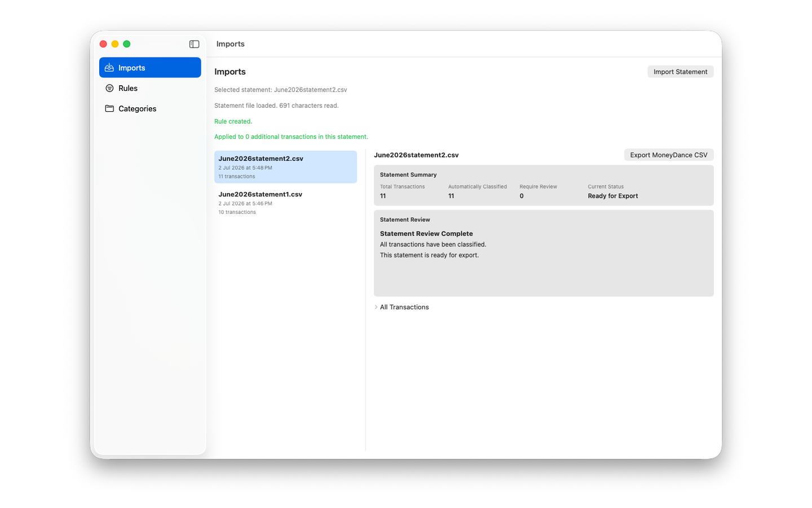
Task: Click the Statement Review section title
Action: click(x=405, y=220)
